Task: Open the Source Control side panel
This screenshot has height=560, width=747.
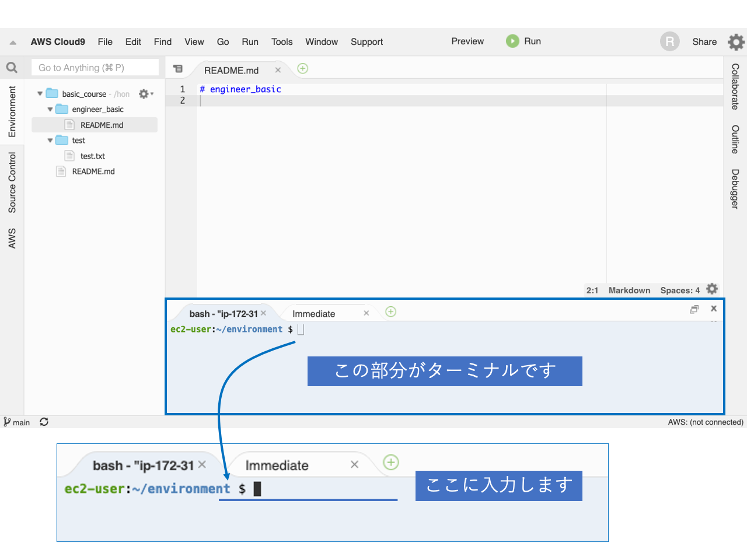Action: tap(12, 183)
